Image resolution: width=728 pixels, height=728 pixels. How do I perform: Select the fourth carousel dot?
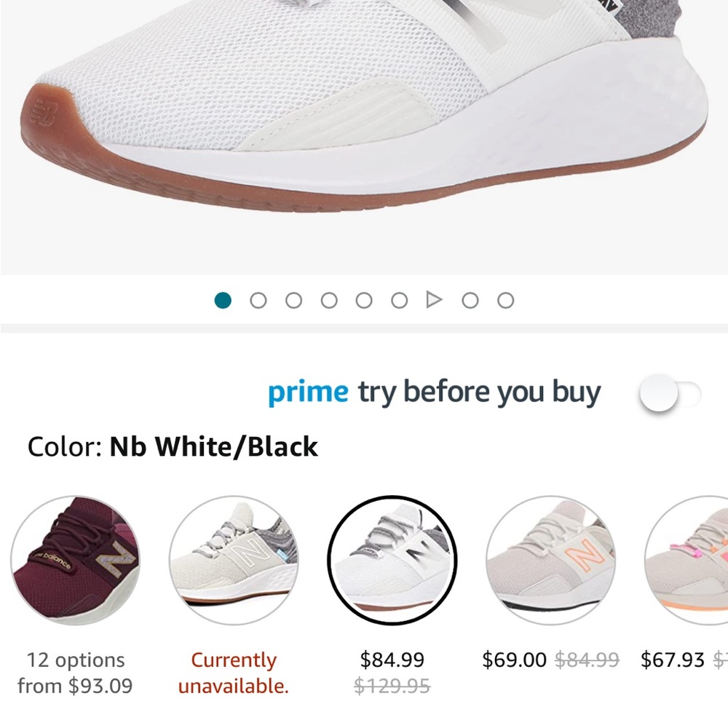[x=328, y=299]
